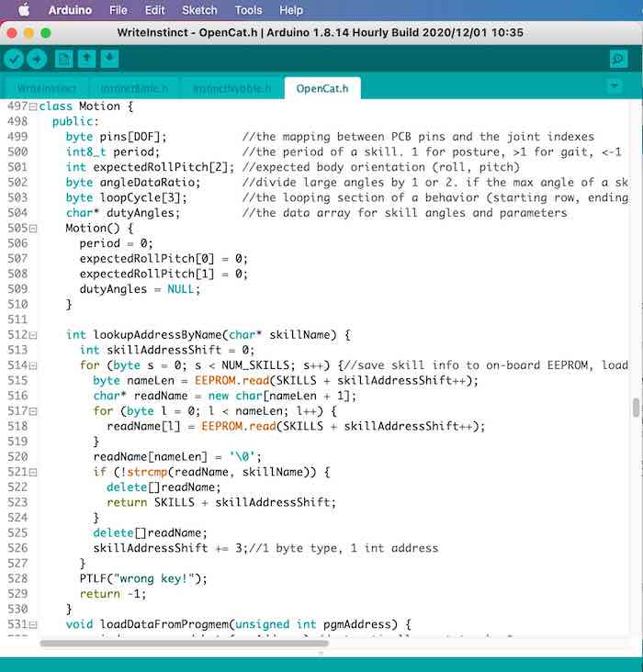Collapse the Motion() constructor fold at line 505
The width and height of the screenshot is (643, 672).
tap(33, 228)
